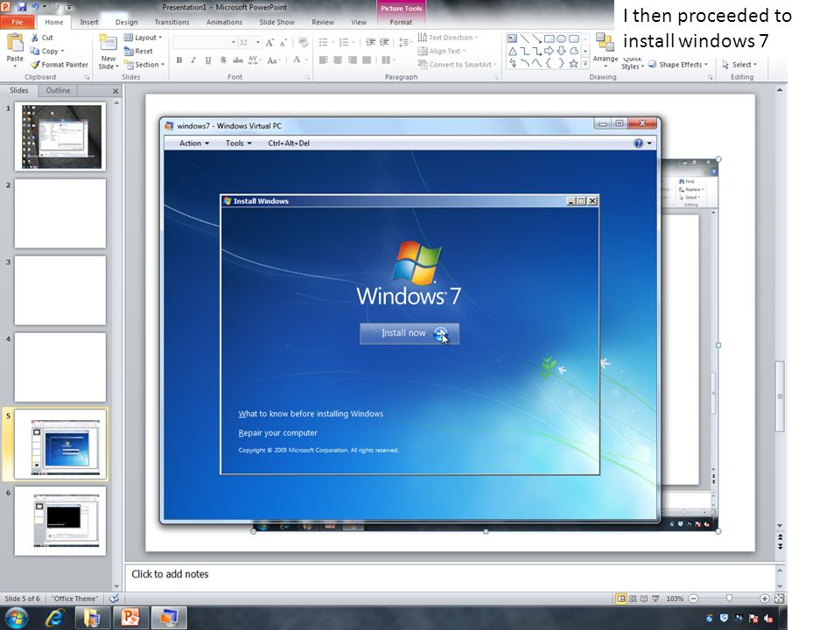Click the New Slide icon

108,44
